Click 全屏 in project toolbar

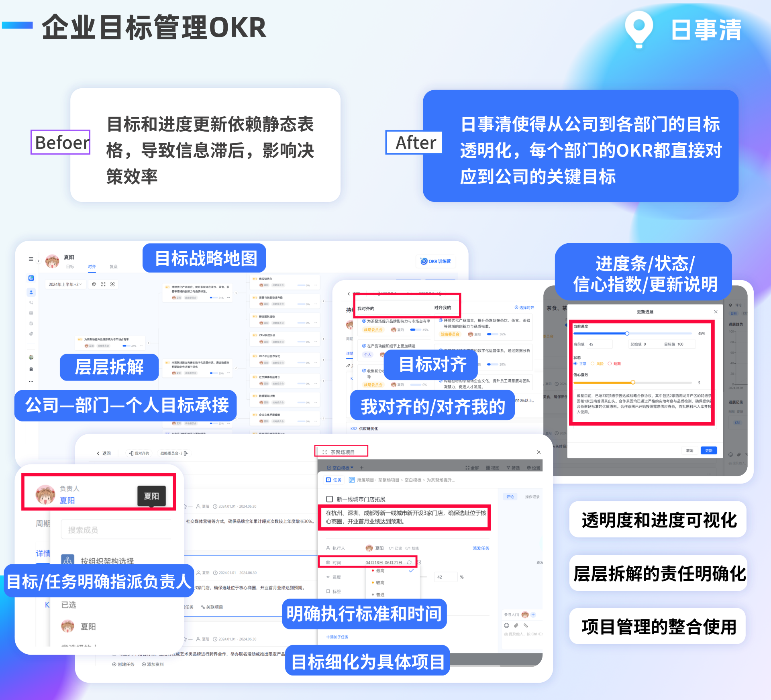pyautogui.click(x=472, y=468)
